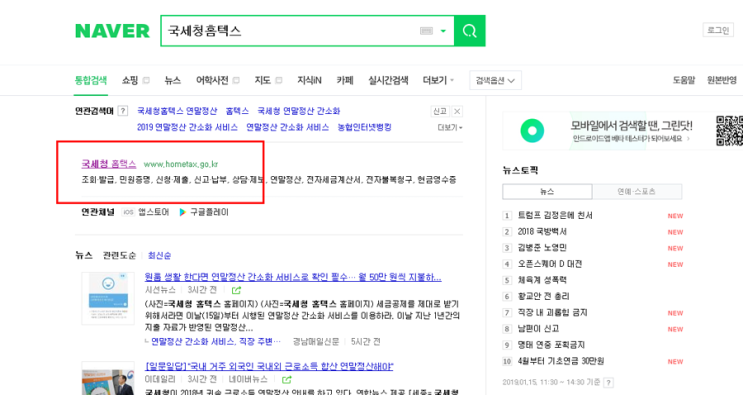Click the question mark beside 기준 time
The height and width of the screenshot is (395, 743).
coord(608,382)
